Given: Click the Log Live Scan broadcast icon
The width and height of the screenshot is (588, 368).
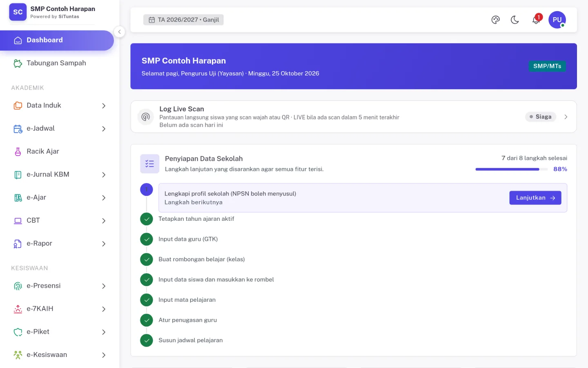Looking at the screenshot, I should [145, 117].
